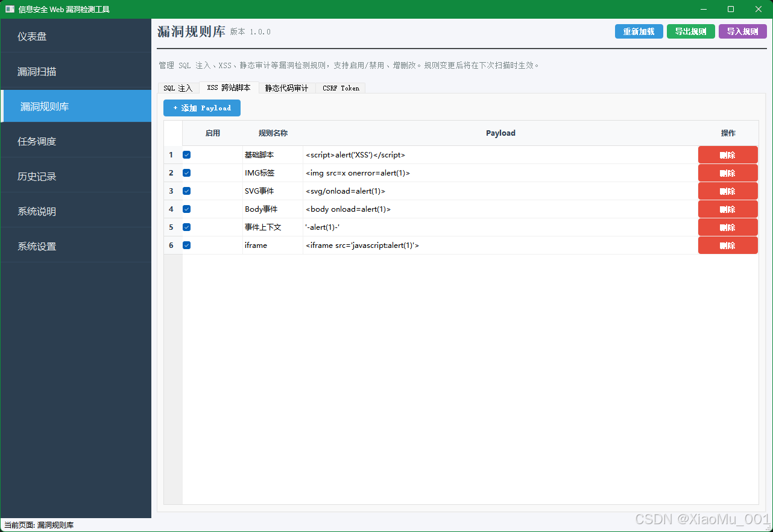Show 历史记录 from the sidebar
The height and width of the screenshot is (532, 773).
(x=76, y=177)
